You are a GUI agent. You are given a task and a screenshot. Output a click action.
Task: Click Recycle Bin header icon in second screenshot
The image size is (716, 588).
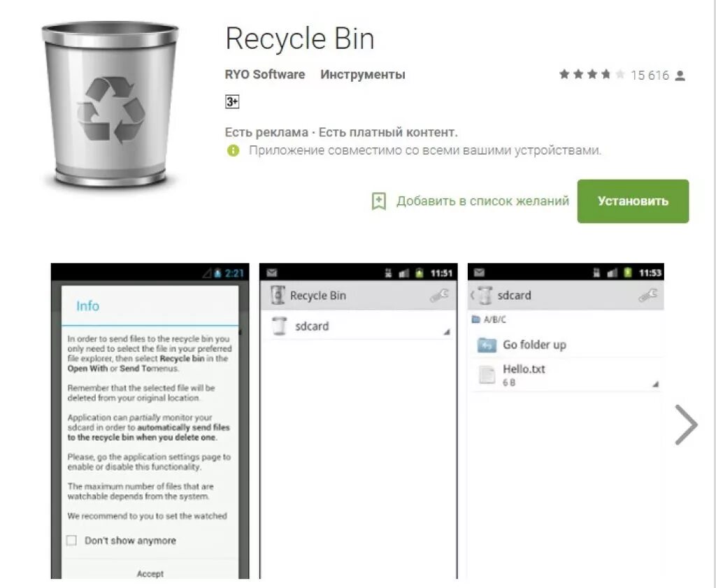click(x=278, y=295)
